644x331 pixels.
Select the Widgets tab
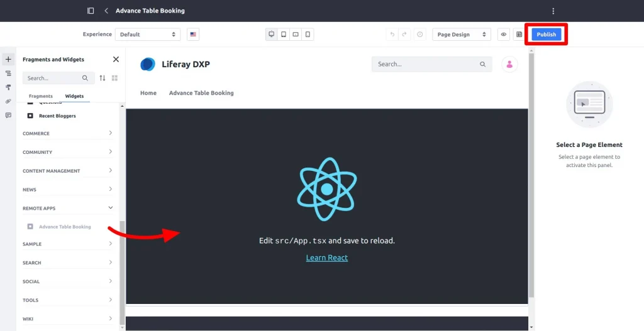tap(74, 96)
